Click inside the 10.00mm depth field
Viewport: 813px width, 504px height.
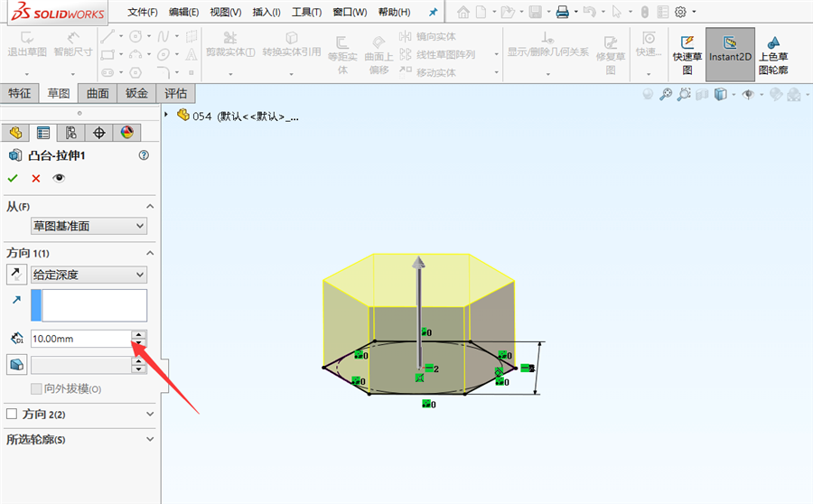[81, 339]
